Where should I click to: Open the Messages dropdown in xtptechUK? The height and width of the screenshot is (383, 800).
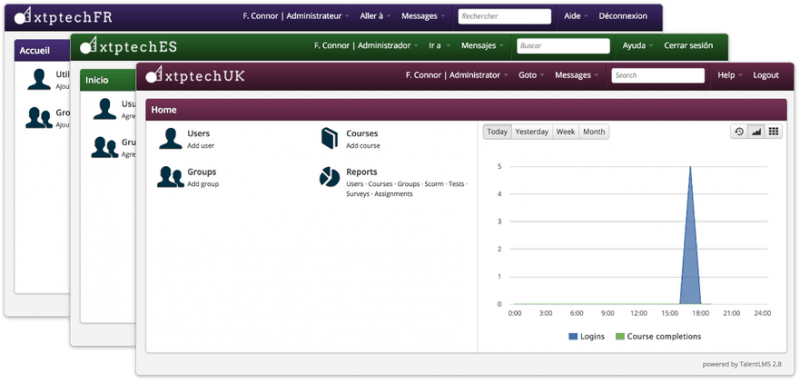(576, 75)
